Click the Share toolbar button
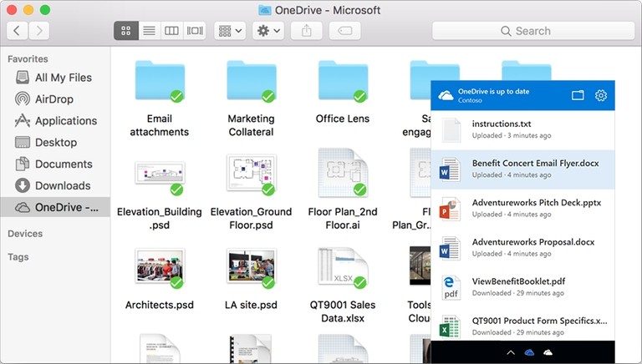642x364 pixels. coord(307,31)
